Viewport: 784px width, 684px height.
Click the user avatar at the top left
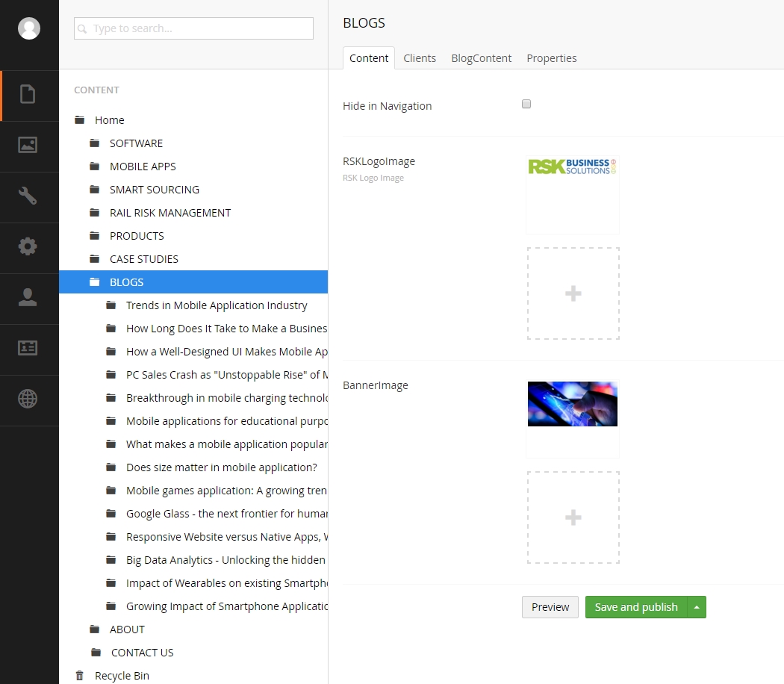tap(29, 28)
